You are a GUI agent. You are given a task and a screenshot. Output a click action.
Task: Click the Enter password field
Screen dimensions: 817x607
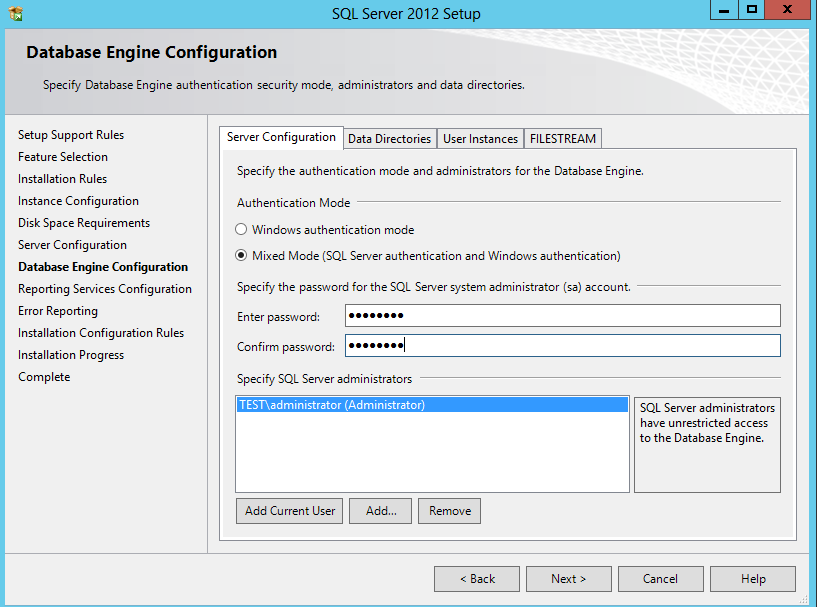[563, 316]
